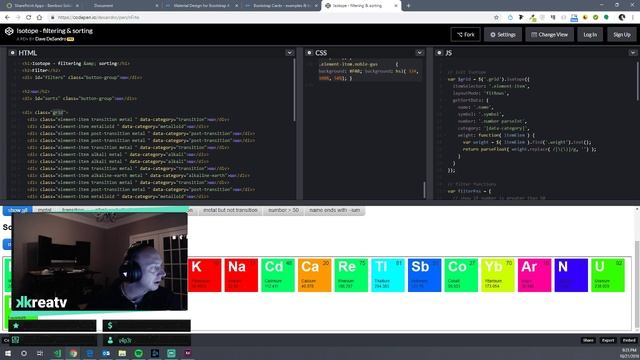Open Outlook from the taskbar
Image resolution: width=640 pixels, height=360 pixels.
[x=106, y=353]
